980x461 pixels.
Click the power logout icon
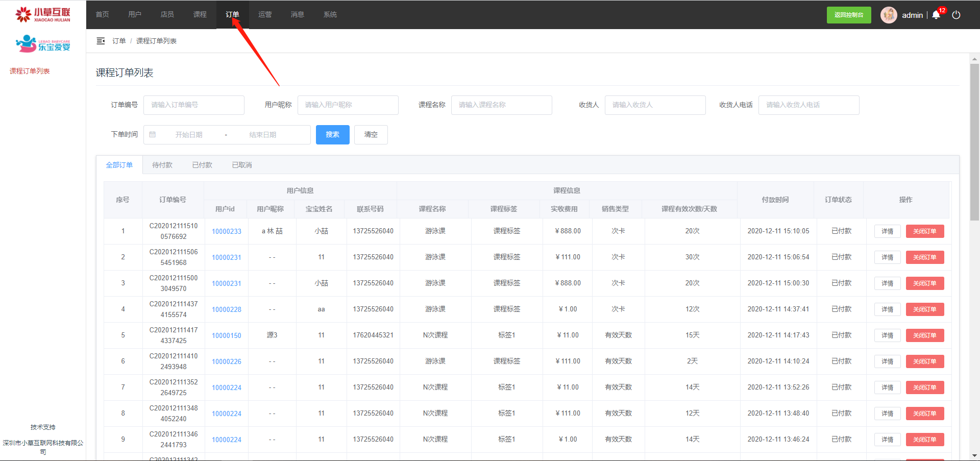tap(956, 15)
